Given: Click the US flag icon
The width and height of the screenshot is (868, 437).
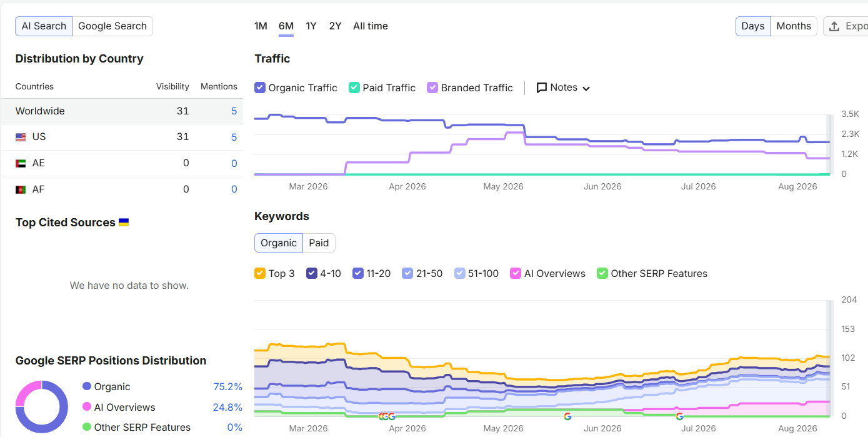Looking at the screenshot, I should pos(21,137).
